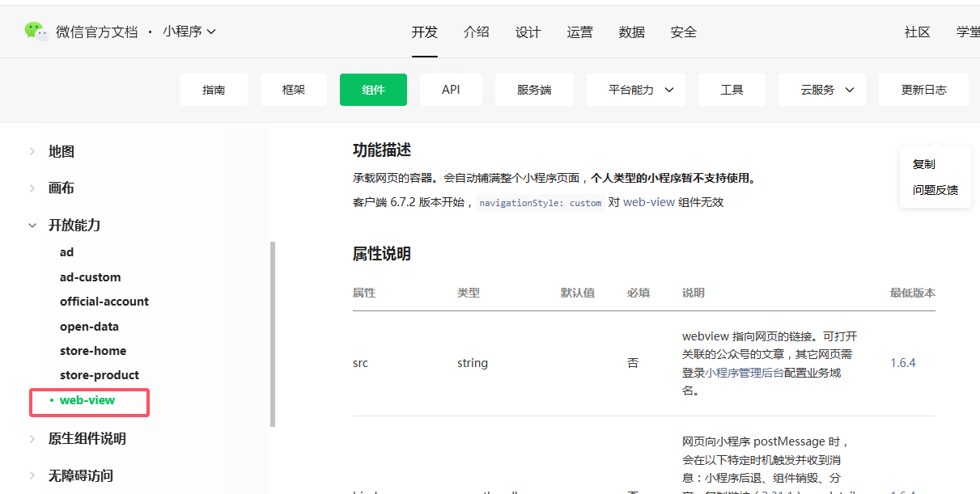The height and width of the screenshot is (494, 980).
Task: Select the 框架 sub-navigation button
Action: point(294,90)
